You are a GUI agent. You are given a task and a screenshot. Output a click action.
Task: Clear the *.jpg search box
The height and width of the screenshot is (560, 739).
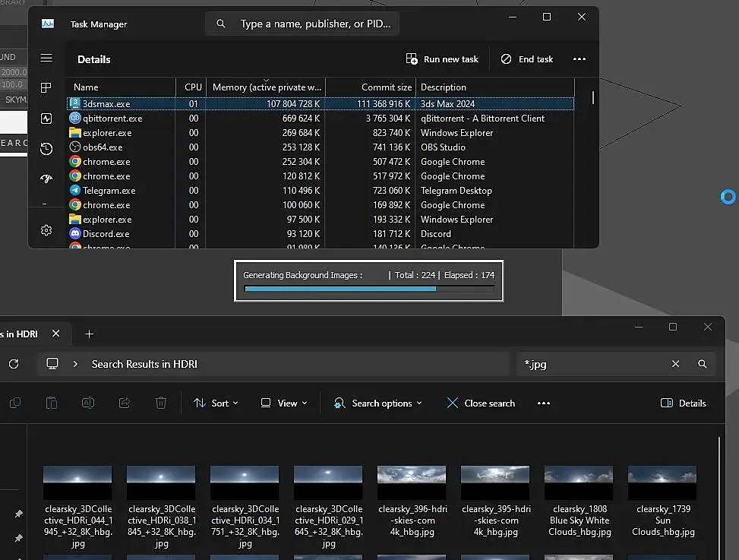tap(675, 364)
